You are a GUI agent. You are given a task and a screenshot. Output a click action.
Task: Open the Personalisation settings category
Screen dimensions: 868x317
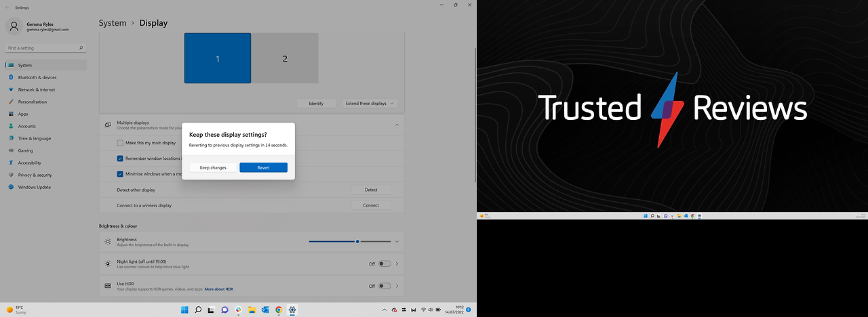pyautogui.click(x=46, y=102)
